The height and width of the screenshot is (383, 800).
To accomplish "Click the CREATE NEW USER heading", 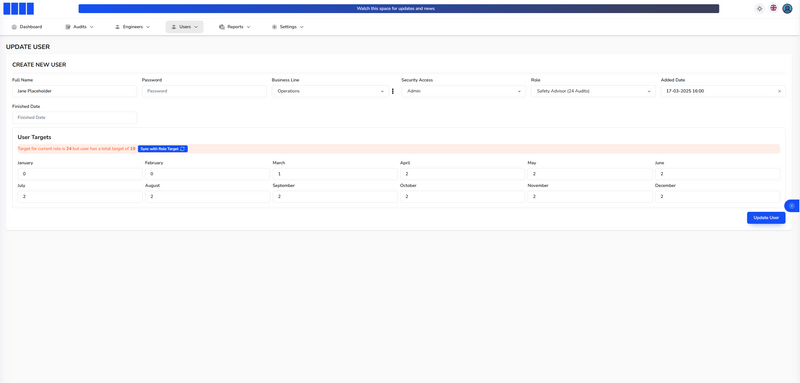I will click(x=39, y=65).
